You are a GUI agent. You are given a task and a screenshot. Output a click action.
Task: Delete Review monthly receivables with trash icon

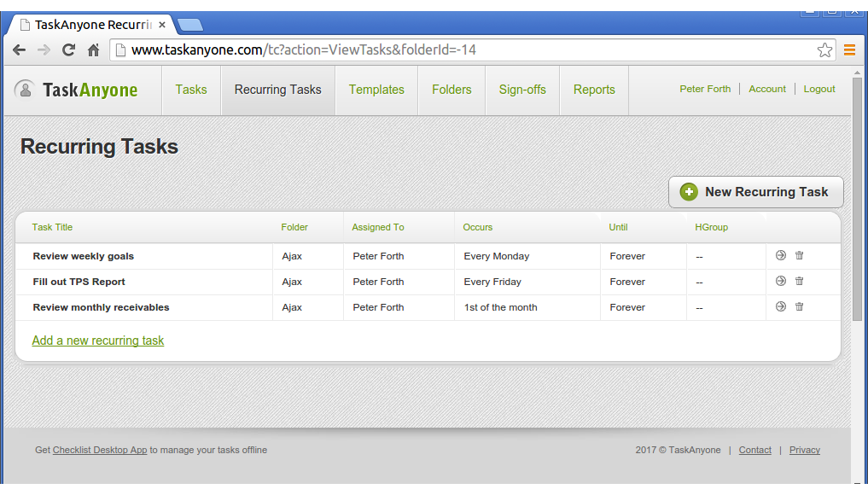(x=800, y=306)
